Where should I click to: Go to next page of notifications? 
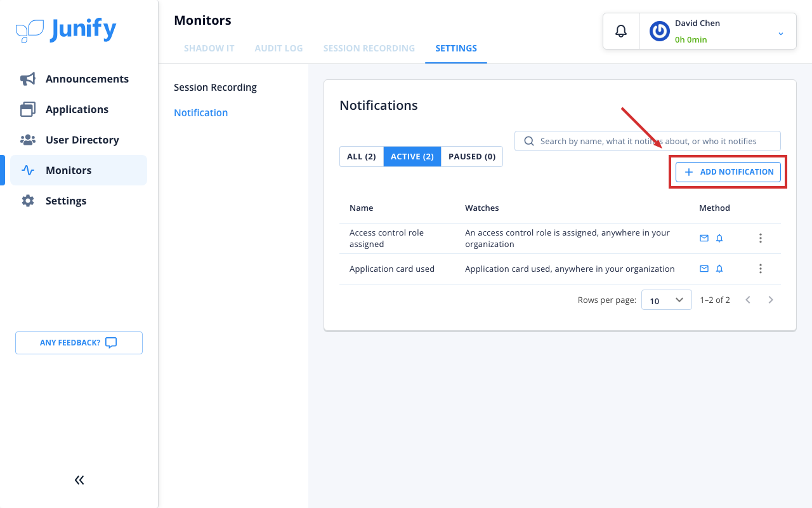(771, 300)
